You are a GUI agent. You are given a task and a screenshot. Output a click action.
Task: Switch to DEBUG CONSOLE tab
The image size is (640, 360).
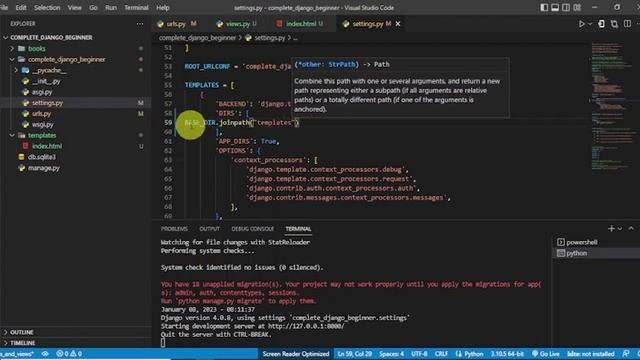pyautogui.click(x=253, y=229)
